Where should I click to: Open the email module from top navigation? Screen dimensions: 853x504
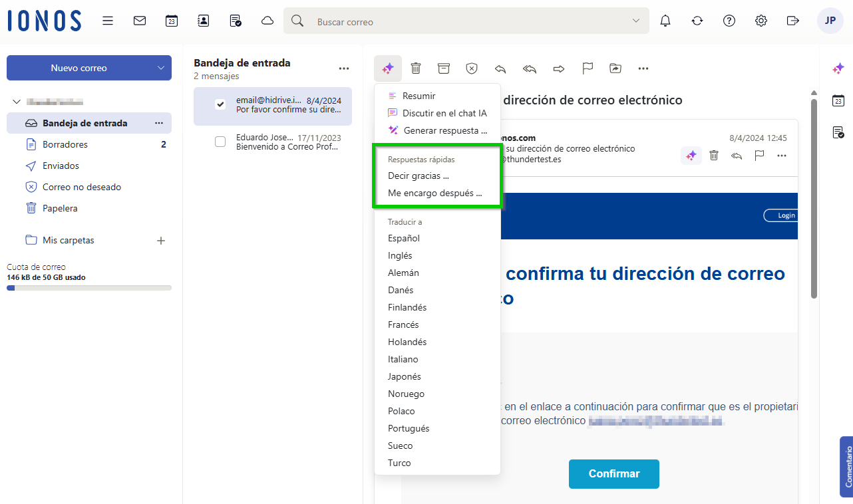pos(139,21)
